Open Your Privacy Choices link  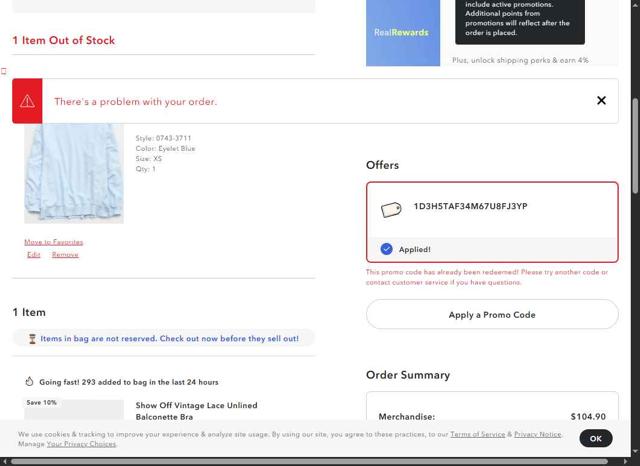[81, 444]
